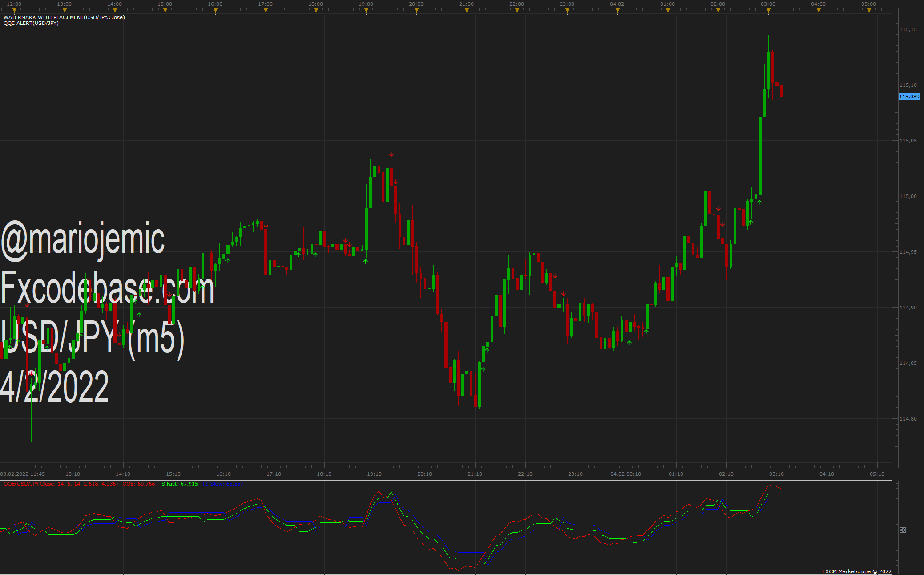Click the orange marker under 17:00
The image size is (924, 575).
point(266,11)
